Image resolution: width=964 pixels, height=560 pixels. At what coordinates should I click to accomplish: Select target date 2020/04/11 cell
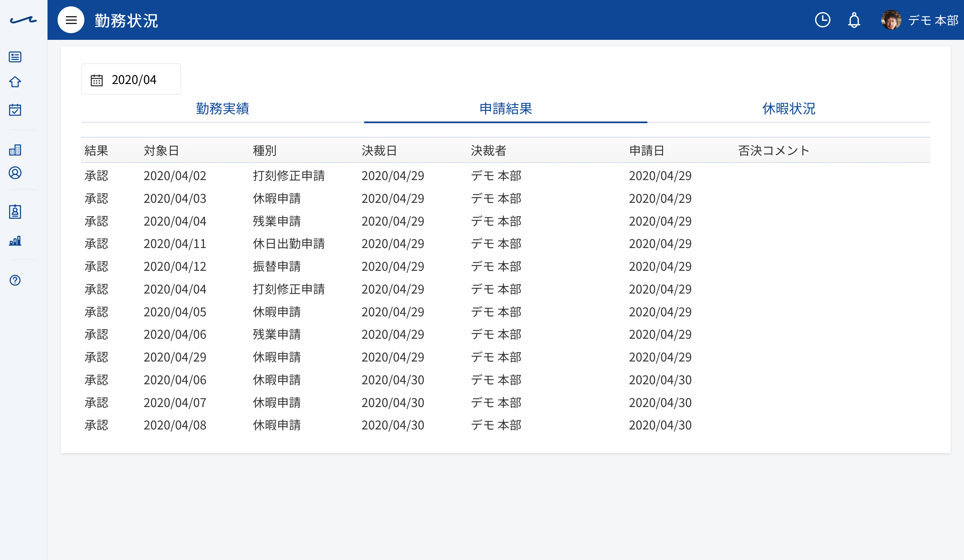[175, 244]
